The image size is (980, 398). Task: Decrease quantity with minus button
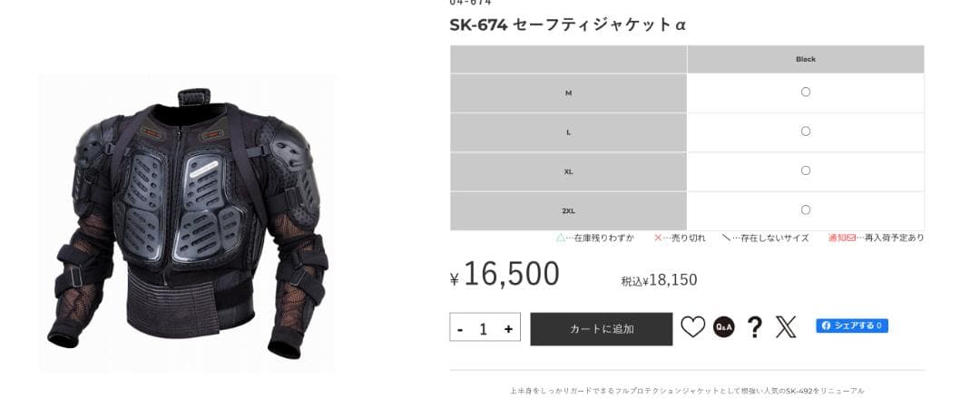point(461,329)
